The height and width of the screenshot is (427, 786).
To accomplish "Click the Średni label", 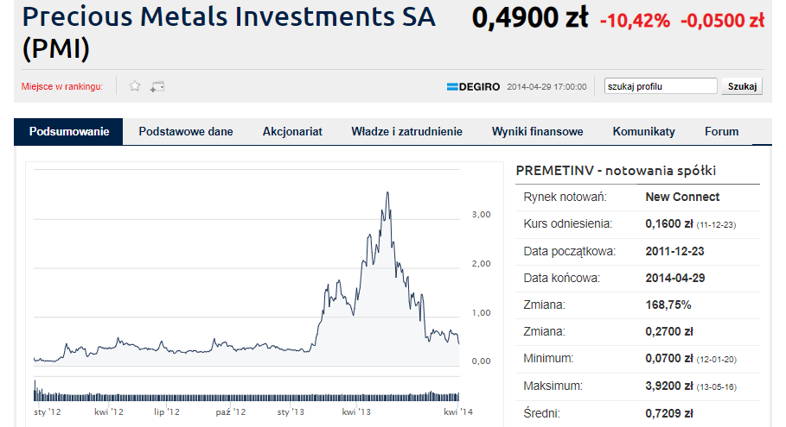I will tap(541, 413).
